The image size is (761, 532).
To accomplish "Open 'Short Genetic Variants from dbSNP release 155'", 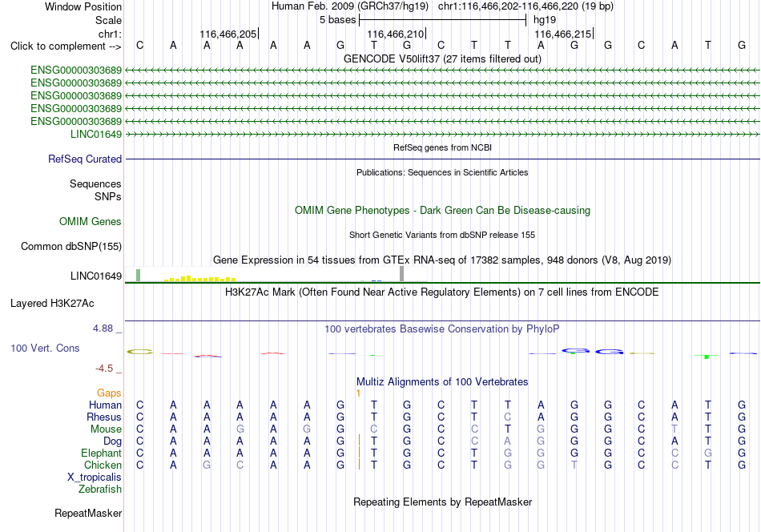I will point(442,235).
